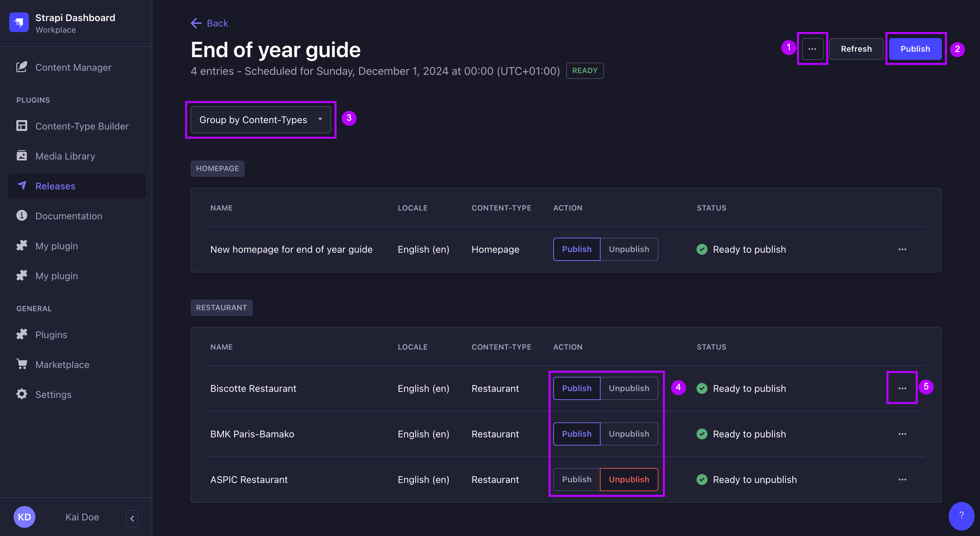Click the three-dots menu button top right
980x536 pixels.
click(812, 48)
